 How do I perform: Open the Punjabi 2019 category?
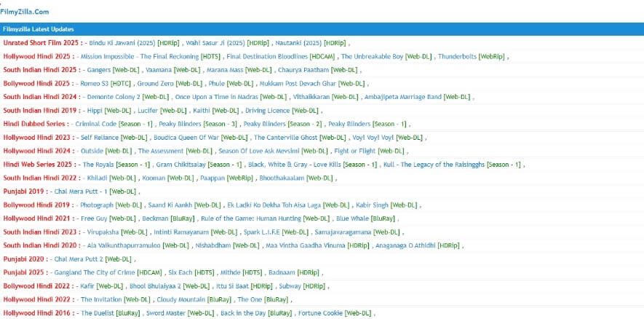(x=25, y=192)
